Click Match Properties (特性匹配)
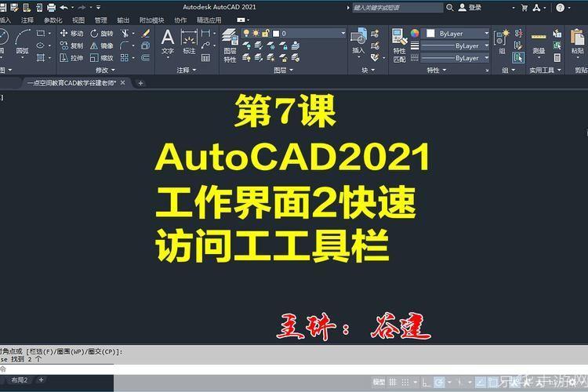 [399, 45]
